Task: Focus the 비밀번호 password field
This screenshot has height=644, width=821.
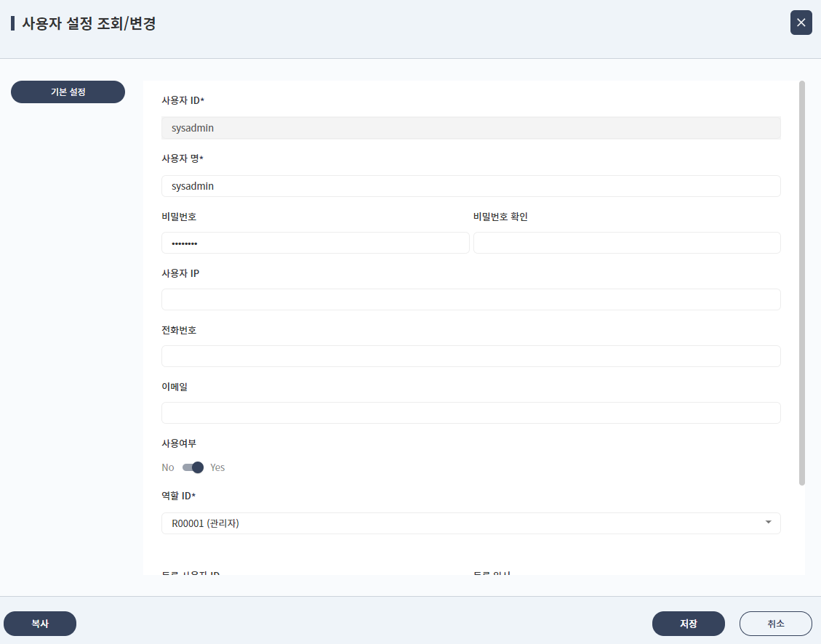Action: coord(316,242)
